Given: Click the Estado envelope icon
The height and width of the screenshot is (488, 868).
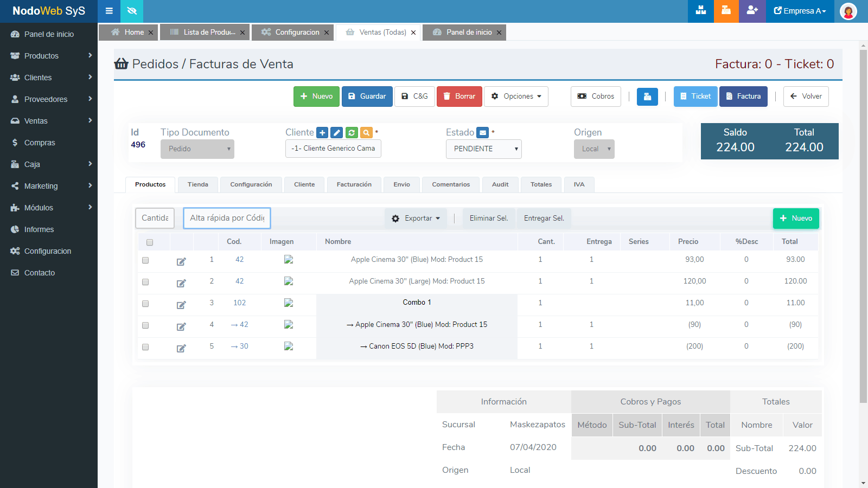Looking at the screenshot, I should point(482,133).
